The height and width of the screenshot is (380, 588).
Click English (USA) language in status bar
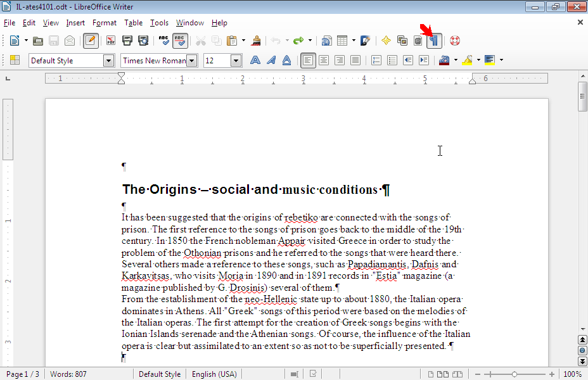214,374
